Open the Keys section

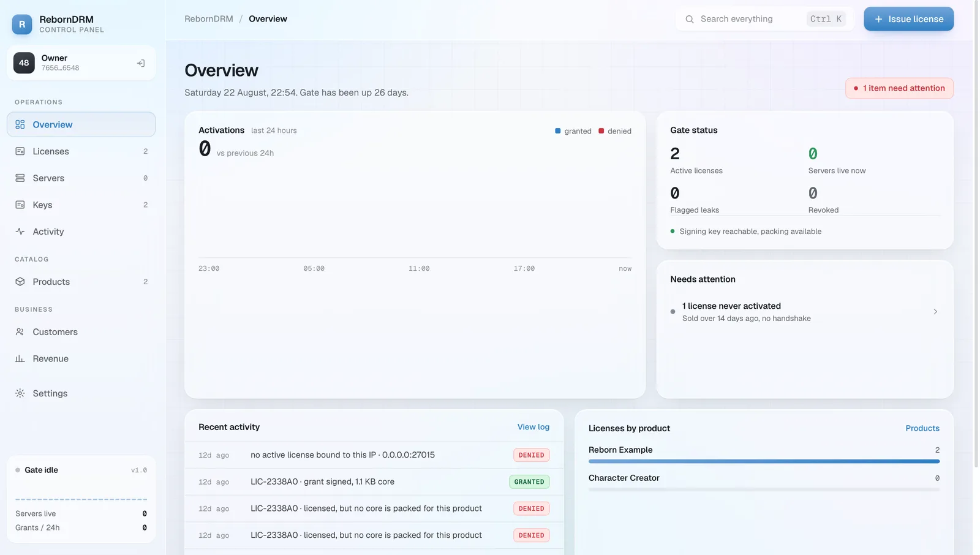tap(81, 205)
